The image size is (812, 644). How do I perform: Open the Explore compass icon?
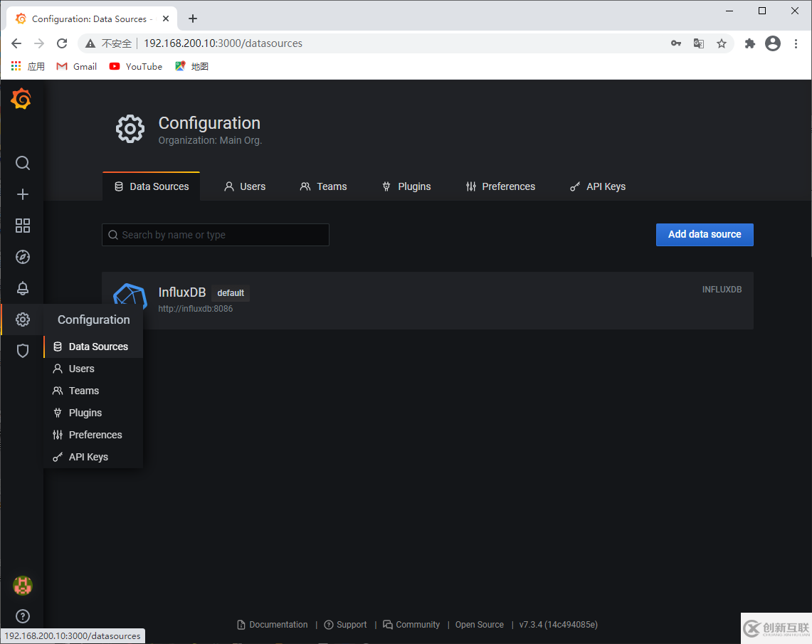tap(22, 257)
